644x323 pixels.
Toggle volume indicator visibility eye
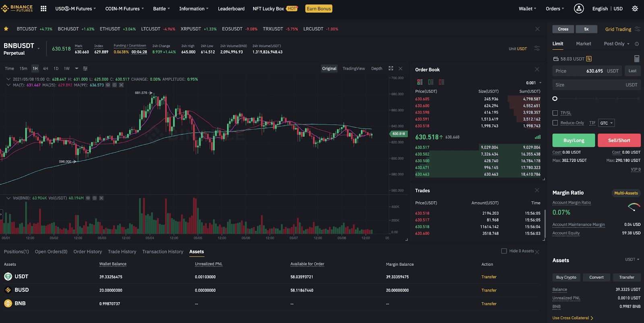(x=88, y=198)
